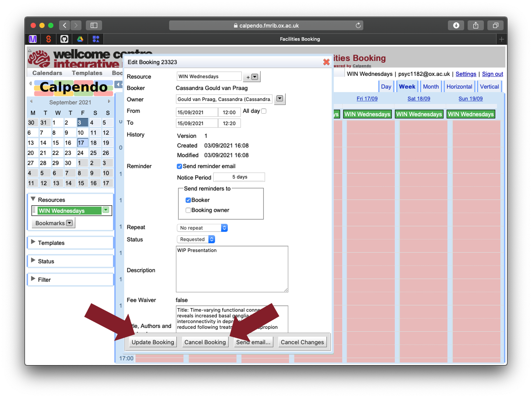The width and height of the screenshot is (532, 398).
Task: Open the Settings link
Action: click(466, 74)
